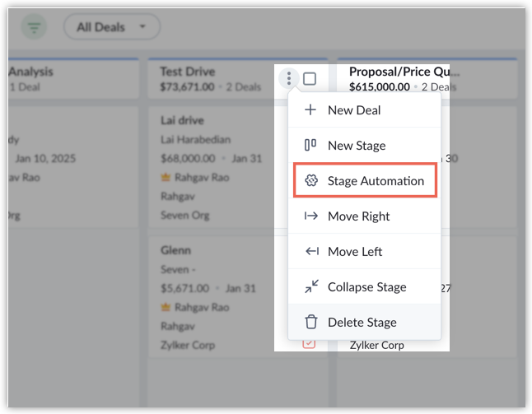
Task: Click the three-dot stage options icon
Action: pos(289,78)
